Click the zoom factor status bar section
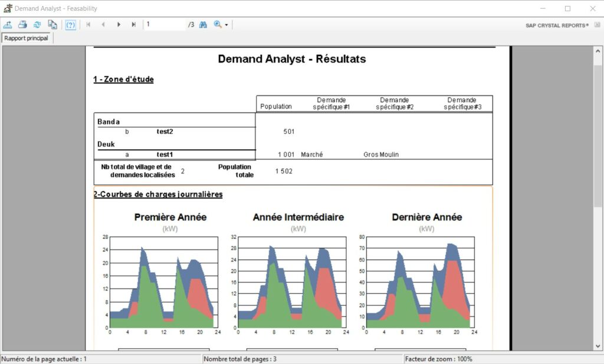 click(x=436, y=359)
